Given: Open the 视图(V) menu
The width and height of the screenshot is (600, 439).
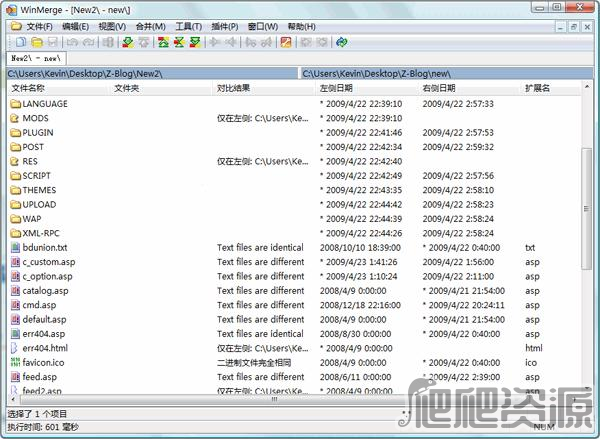Looking at the screenshot, I should (112, 27).
